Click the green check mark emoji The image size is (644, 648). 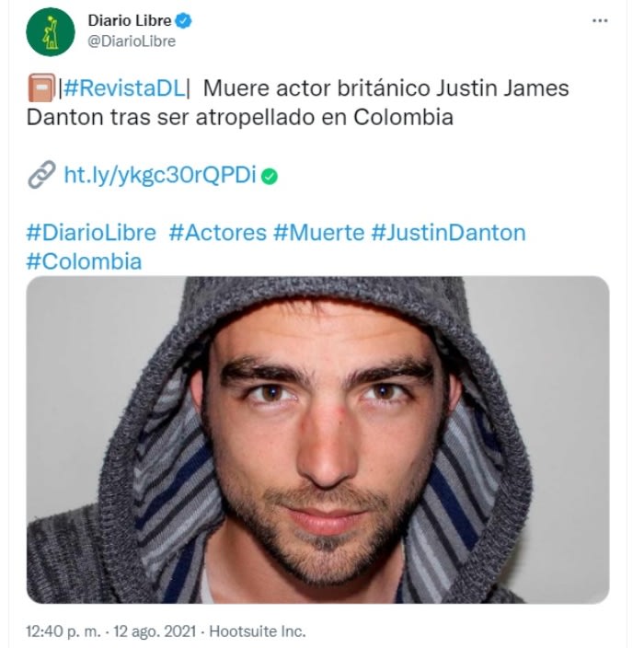[270, 177]
